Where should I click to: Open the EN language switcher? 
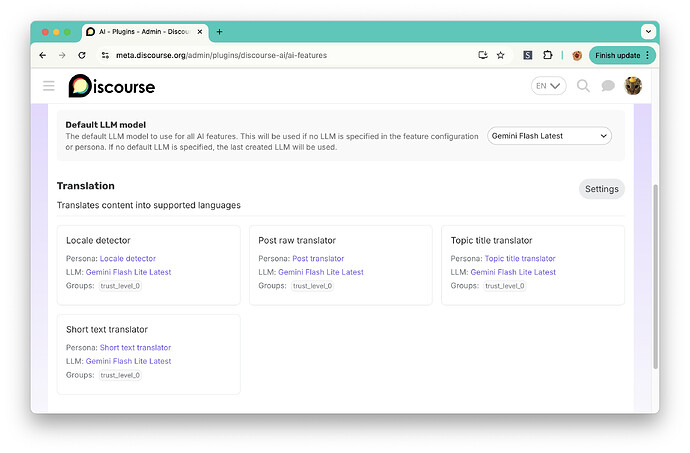[x=548, y=86]
